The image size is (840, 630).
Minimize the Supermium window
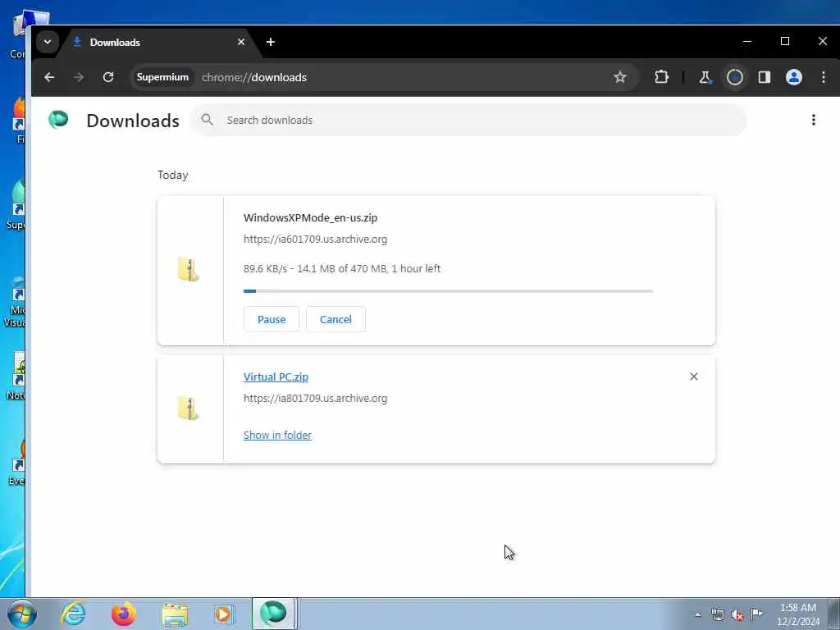point(747,41)
